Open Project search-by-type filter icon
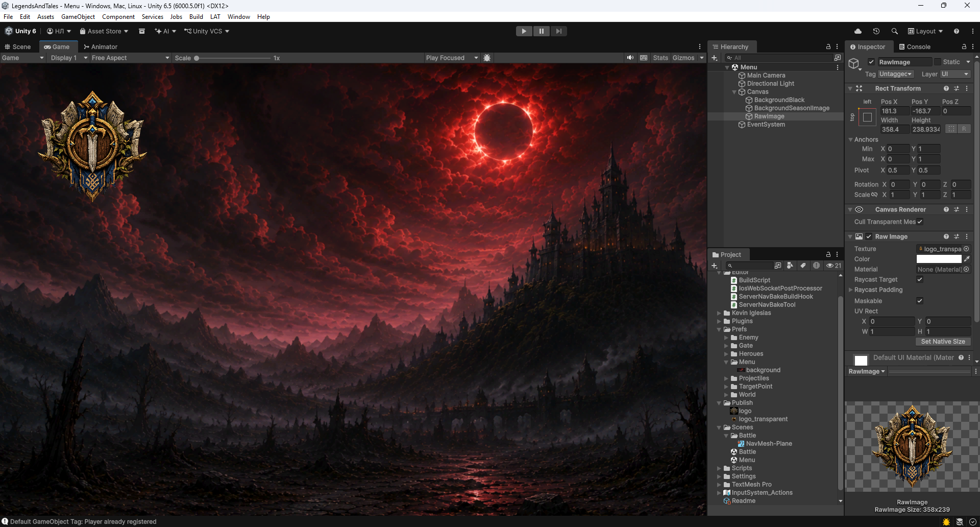Screen dimensions: 980x527 coord(790,266)
